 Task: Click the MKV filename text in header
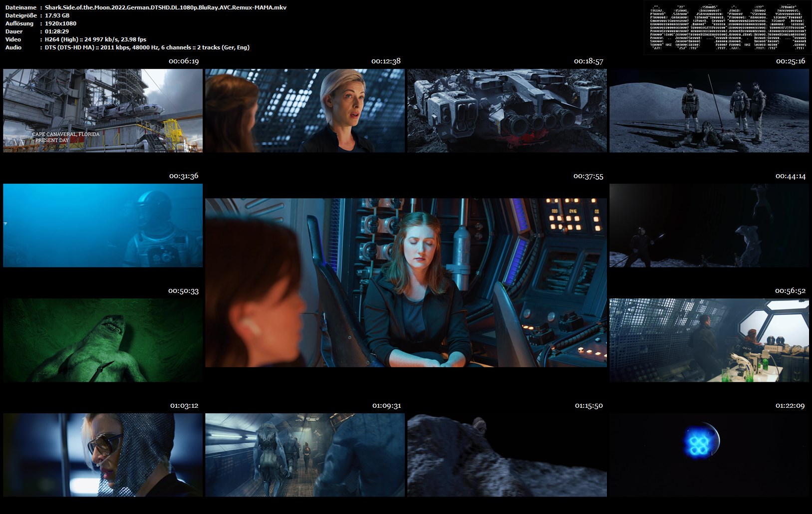pos(165,7)
